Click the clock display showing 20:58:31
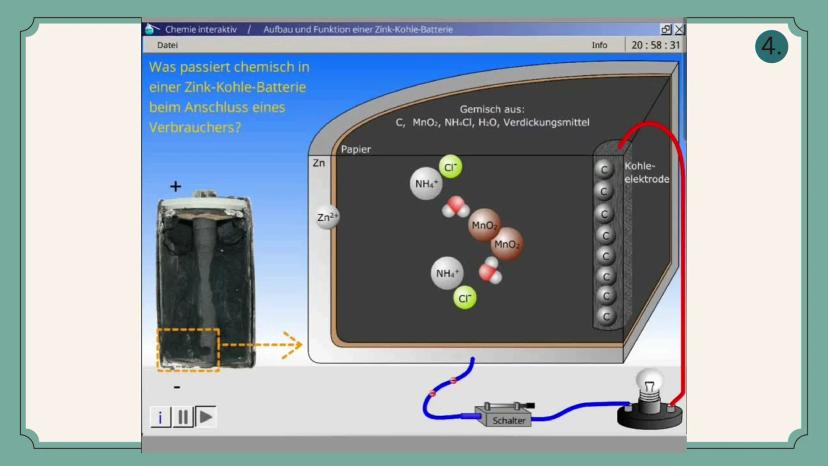Viewport: 828px width, 466px height. point(655,45)
